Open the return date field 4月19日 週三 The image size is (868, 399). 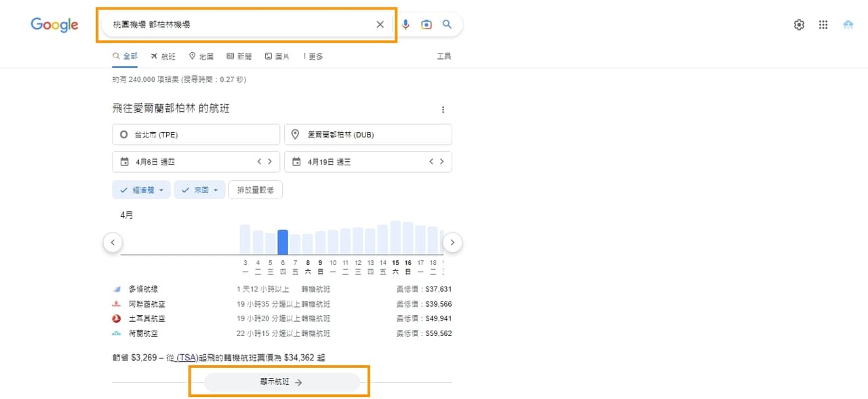368,162
